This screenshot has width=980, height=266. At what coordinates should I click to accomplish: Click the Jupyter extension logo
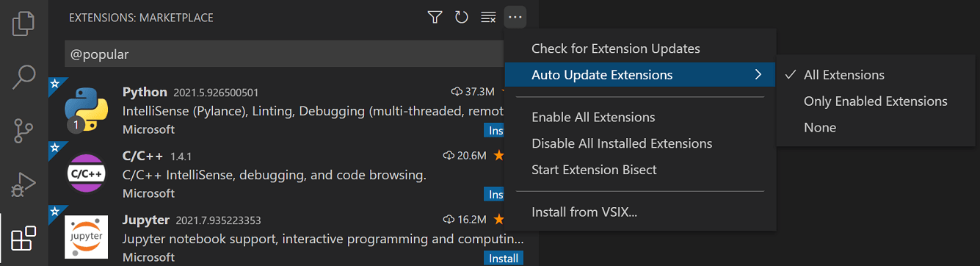pyautogui.click(x=87, y=237)
